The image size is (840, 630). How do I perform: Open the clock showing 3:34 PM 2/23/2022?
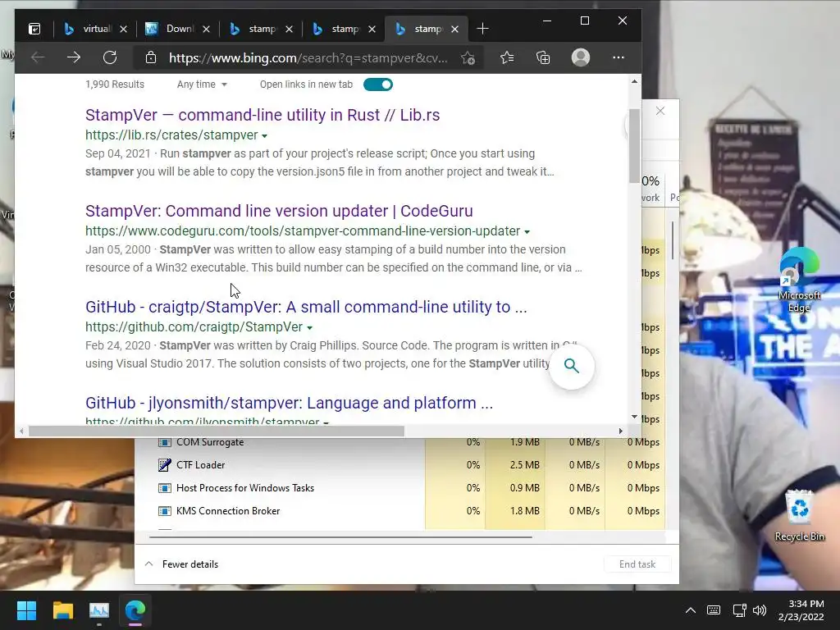point(801,610)
